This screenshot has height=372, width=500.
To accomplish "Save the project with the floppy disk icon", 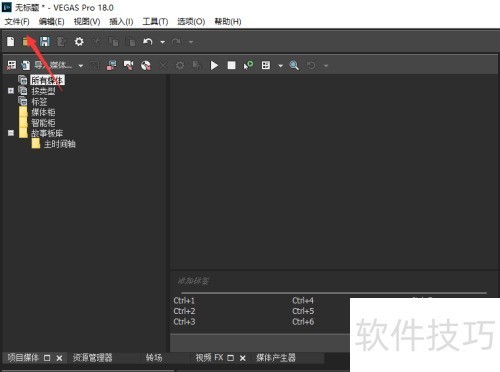I will point(45,42).
